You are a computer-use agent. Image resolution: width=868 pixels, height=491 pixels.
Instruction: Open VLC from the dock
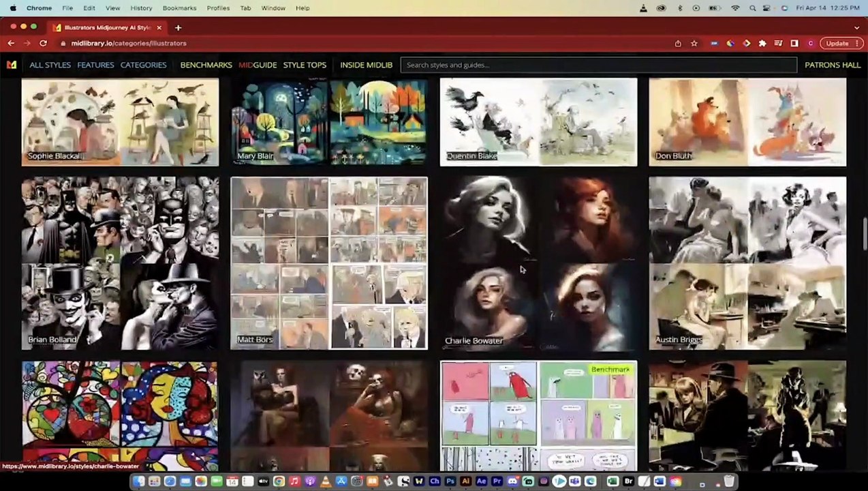pos(325,481)
